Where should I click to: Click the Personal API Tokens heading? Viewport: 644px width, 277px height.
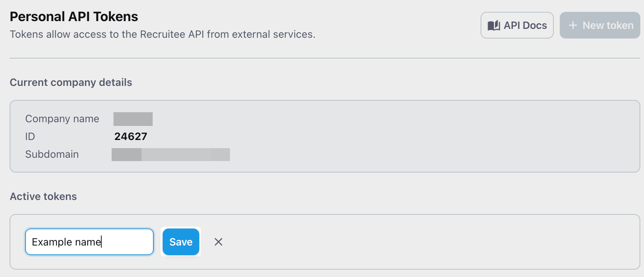74,17
